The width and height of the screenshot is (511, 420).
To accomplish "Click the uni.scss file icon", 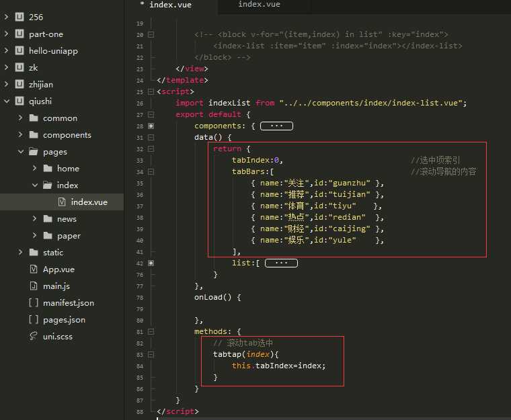I will click(33, 336).
